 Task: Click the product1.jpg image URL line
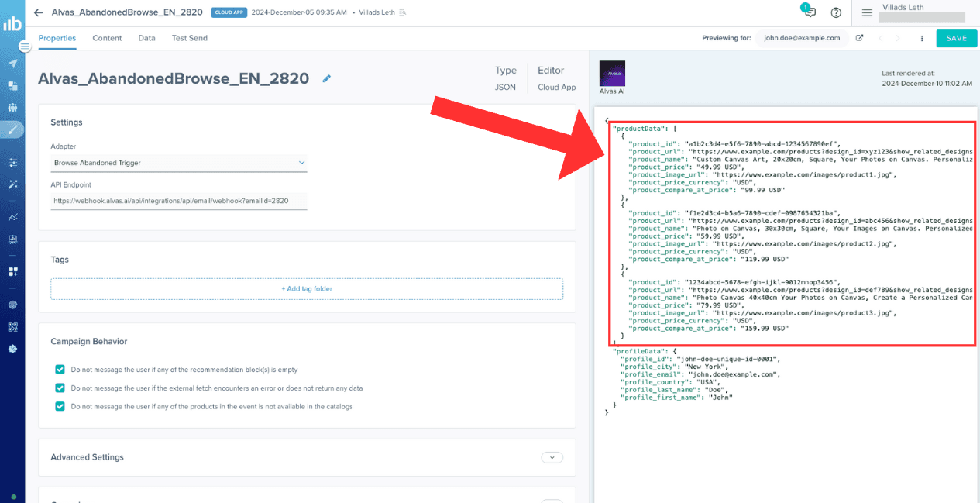762,174
